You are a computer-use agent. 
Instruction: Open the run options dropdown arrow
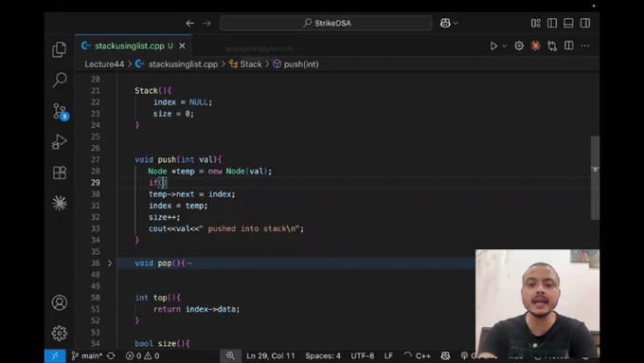click(505, 46)
